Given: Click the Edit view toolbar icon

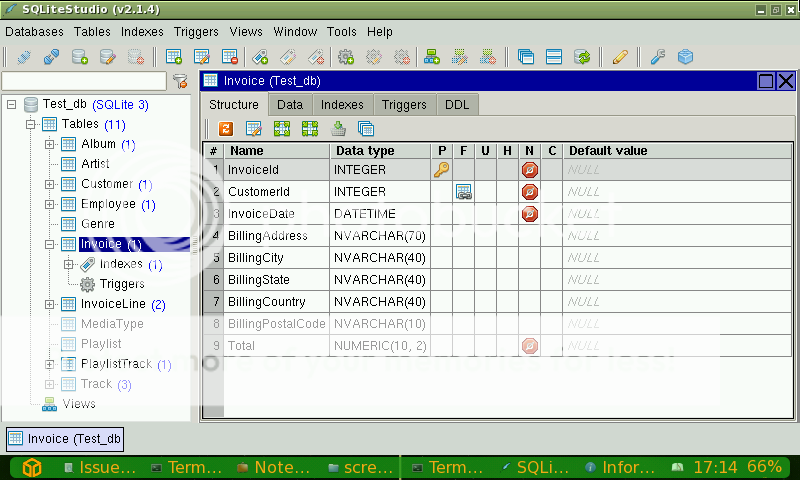Looking at the screenshot, I should pos(460,57).
